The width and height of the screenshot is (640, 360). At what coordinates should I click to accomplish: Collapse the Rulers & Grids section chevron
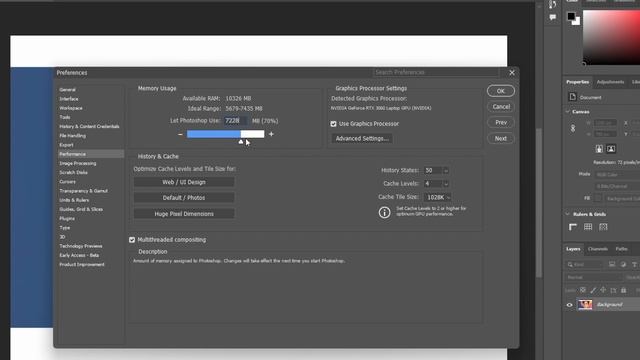(x=568, y=214)
